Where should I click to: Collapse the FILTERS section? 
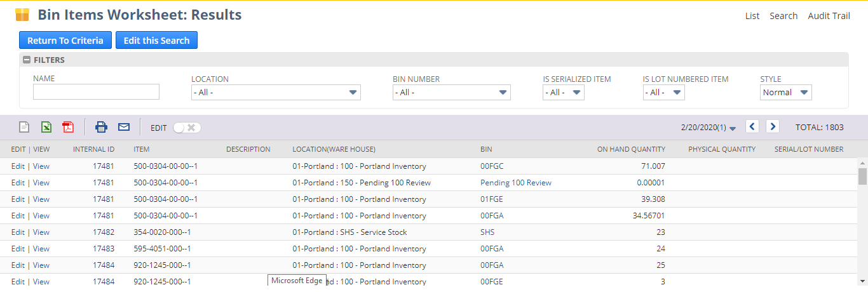click(27, 60)
